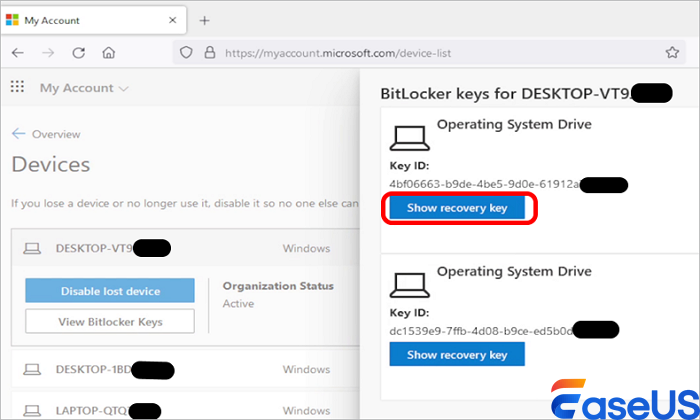Click the browser forward arrow
700x420 pixels.
tap(48, 53)
